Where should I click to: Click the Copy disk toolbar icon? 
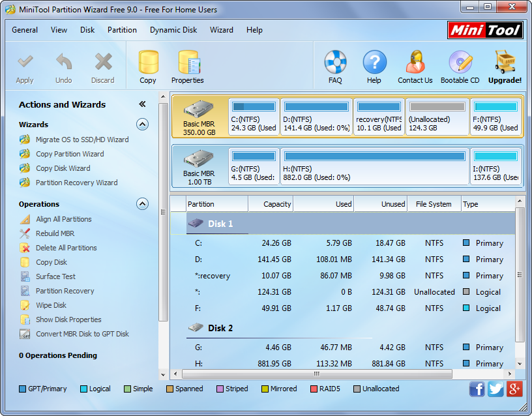(x=148, y=62)
